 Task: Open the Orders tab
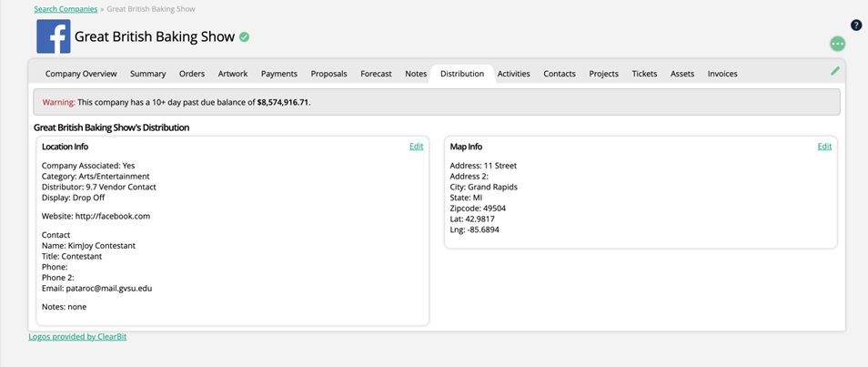click(192, 74)
